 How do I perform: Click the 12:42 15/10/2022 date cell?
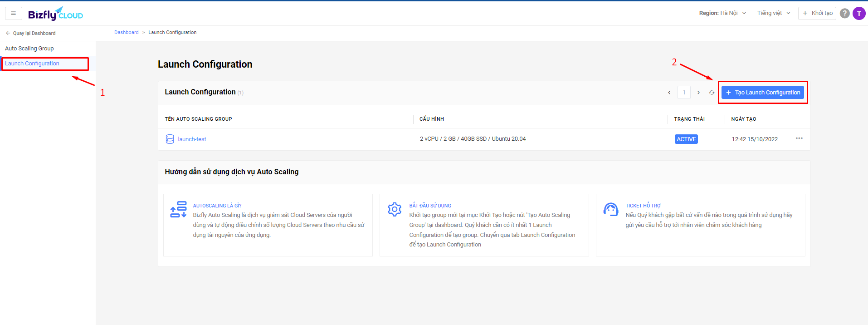point(755,139)
